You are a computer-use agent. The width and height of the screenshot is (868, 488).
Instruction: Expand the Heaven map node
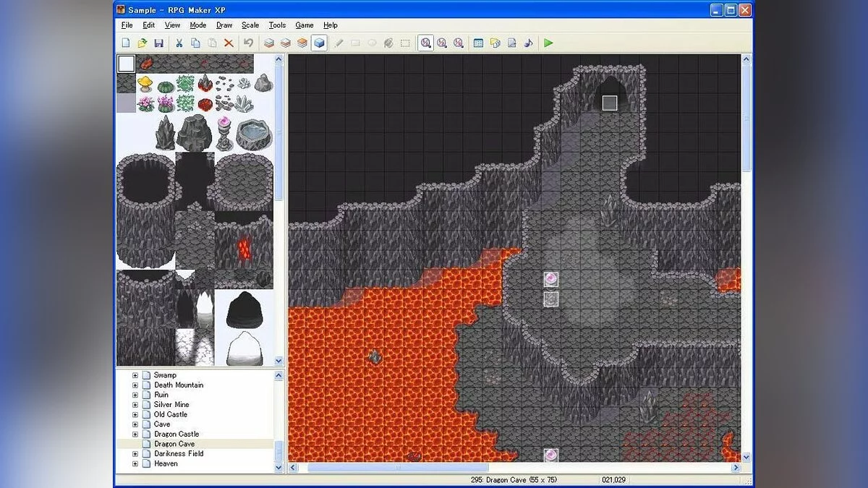135,463
